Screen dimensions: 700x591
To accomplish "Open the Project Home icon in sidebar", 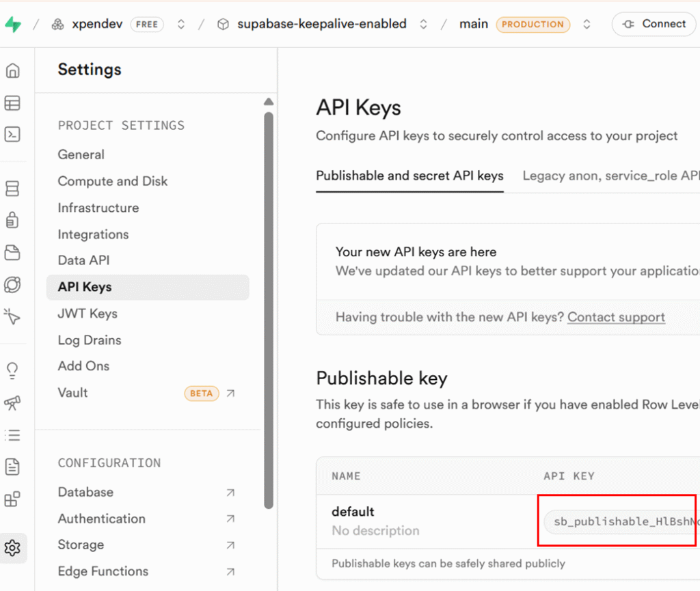I will [x=12, y=70].
